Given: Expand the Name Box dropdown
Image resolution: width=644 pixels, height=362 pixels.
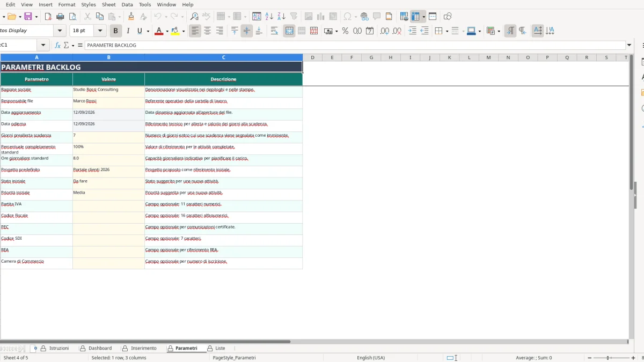Looking at the screenshot, I should [x=43, y=45].
